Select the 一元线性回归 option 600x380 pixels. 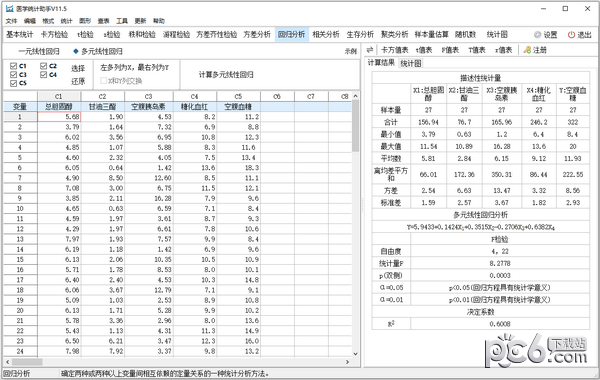[x=39, y=51]
